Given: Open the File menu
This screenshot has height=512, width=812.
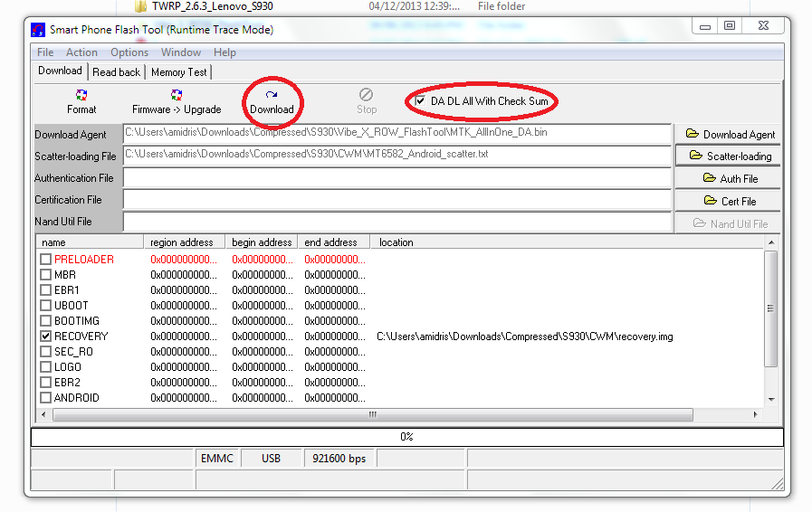Looking at the screenshot, I should point(45,52).
